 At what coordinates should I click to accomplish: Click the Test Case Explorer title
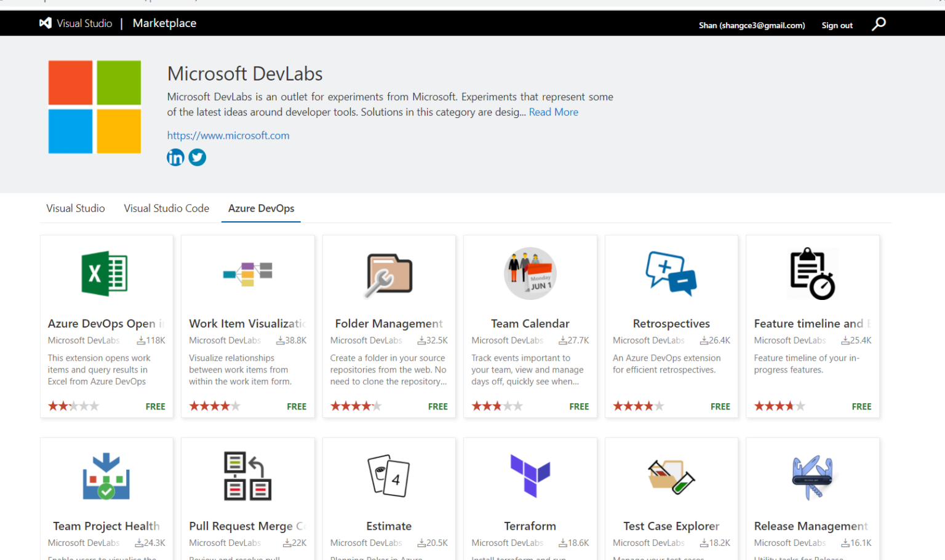tap(671, 526)
